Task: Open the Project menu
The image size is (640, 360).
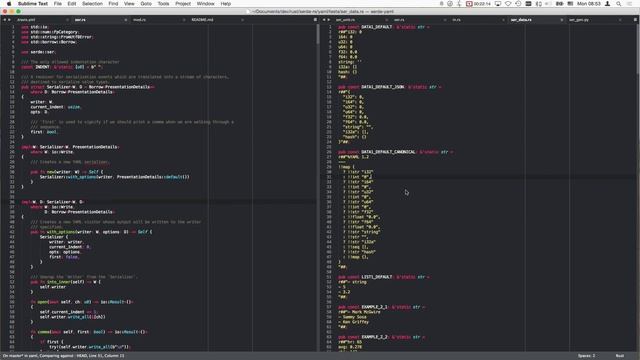Action: 183,4
